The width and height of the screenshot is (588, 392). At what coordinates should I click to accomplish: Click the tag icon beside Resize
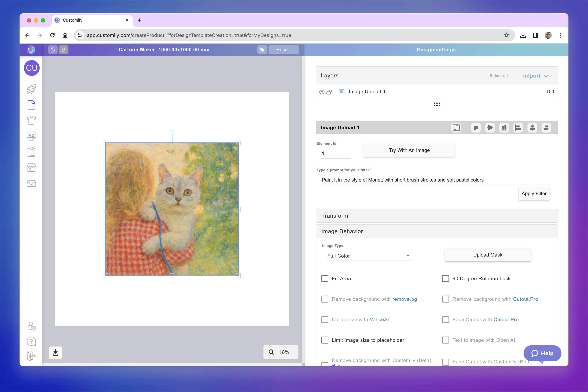click(262, 50)
